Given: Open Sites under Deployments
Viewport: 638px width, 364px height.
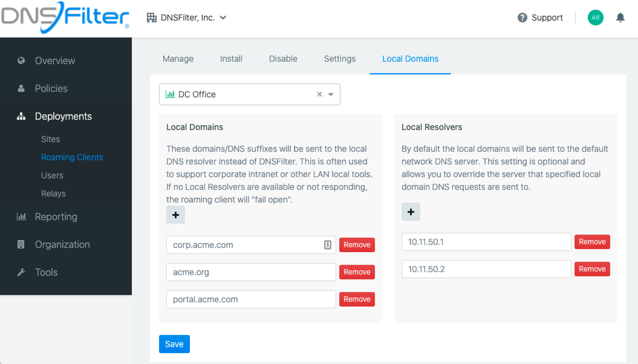Looking at the screenshot, I should point(50,139).
